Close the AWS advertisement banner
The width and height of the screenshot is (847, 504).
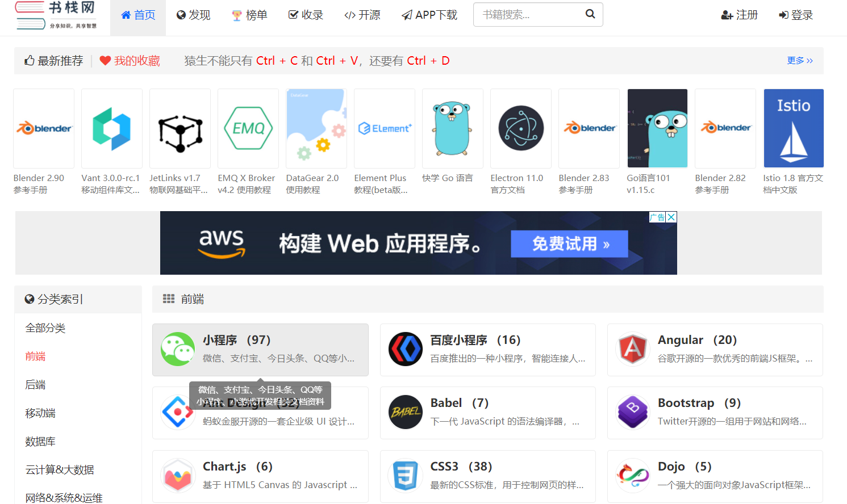[671, 217]
